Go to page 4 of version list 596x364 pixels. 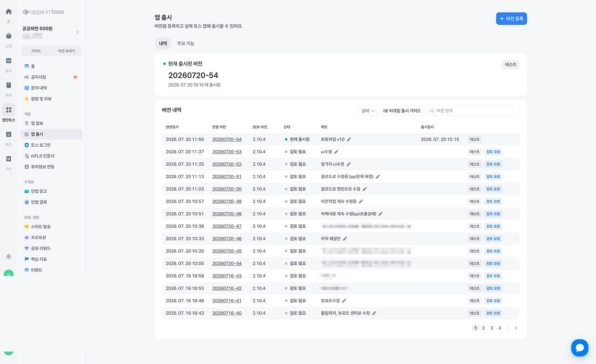point(500,328)
